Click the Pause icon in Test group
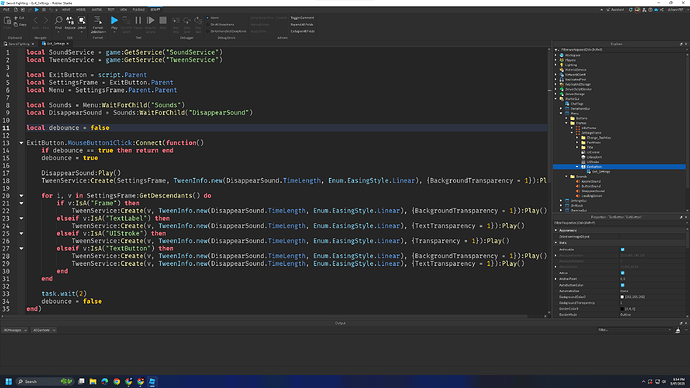 coord(138,20)
